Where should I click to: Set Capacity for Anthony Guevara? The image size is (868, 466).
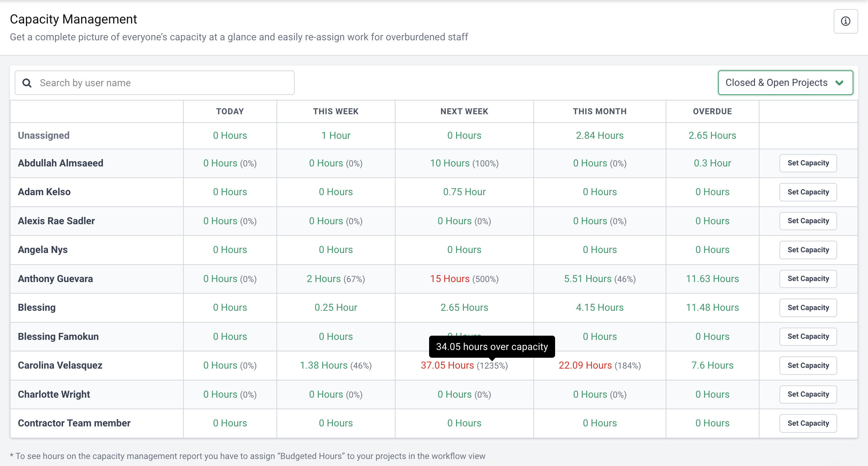808,279
